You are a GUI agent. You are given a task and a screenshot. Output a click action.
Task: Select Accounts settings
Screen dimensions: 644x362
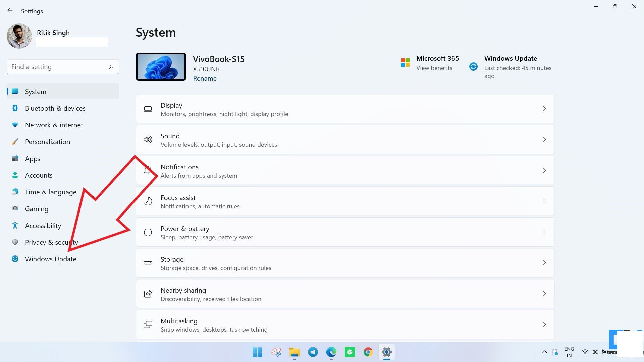click(x=39, y=175)
